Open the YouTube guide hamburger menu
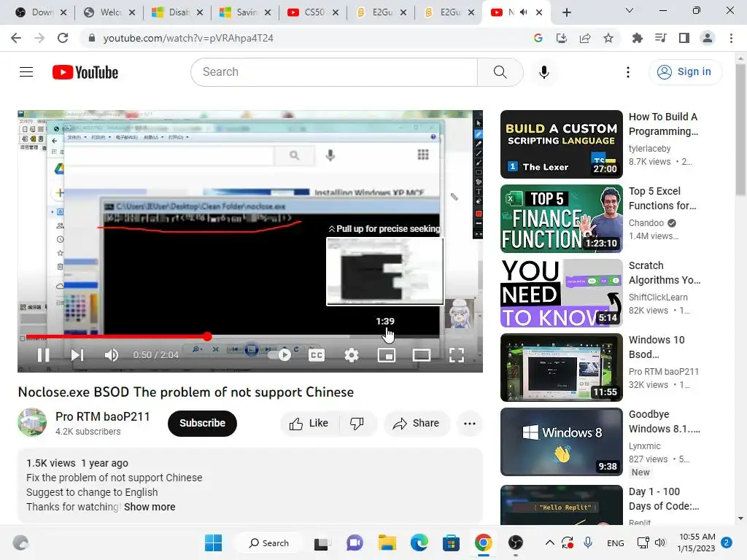 [26, 72]
